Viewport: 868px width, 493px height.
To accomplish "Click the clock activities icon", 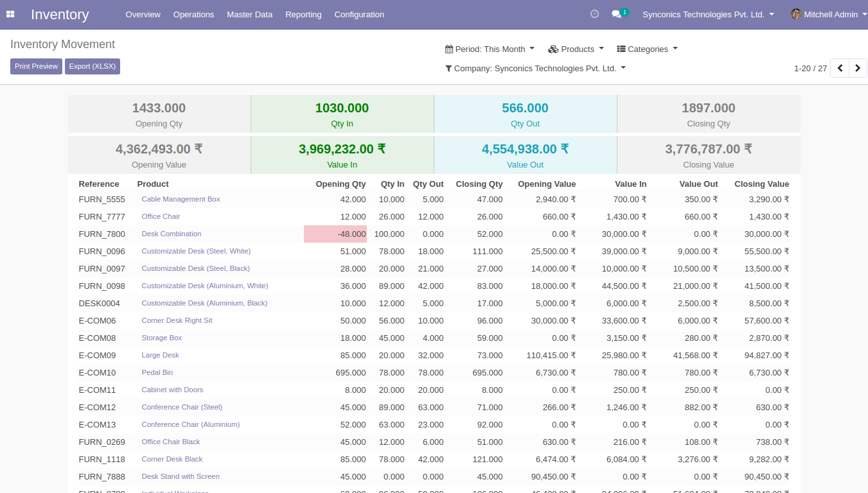I will [x=594, y=14].
